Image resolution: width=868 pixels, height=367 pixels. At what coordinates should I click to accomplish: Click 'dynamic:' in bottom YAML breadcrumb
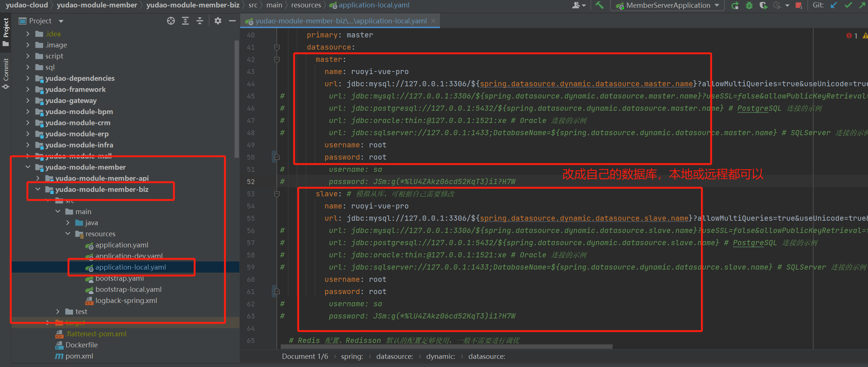click(441, 356)
